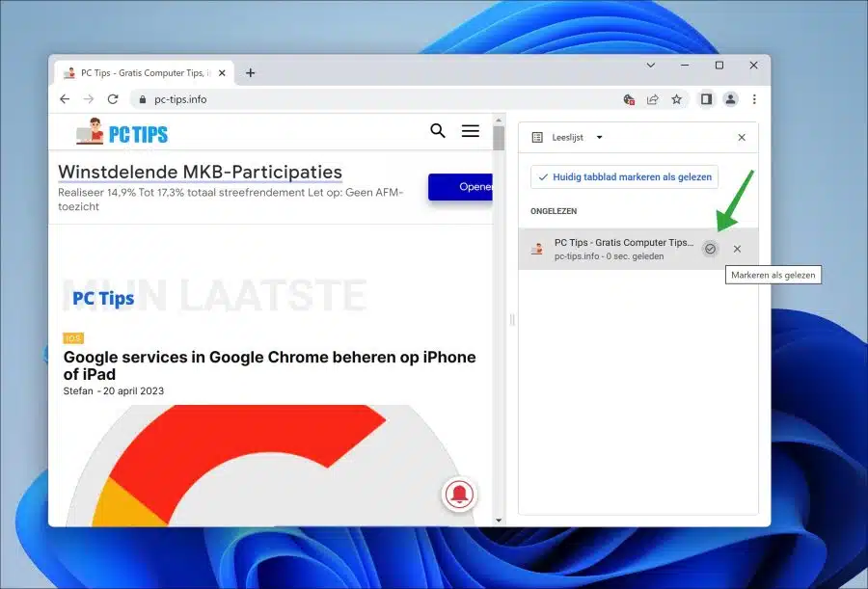The image size is (868, 589).
Task: Click the PC TIPS site logo
Action: (x=122, y=132)
